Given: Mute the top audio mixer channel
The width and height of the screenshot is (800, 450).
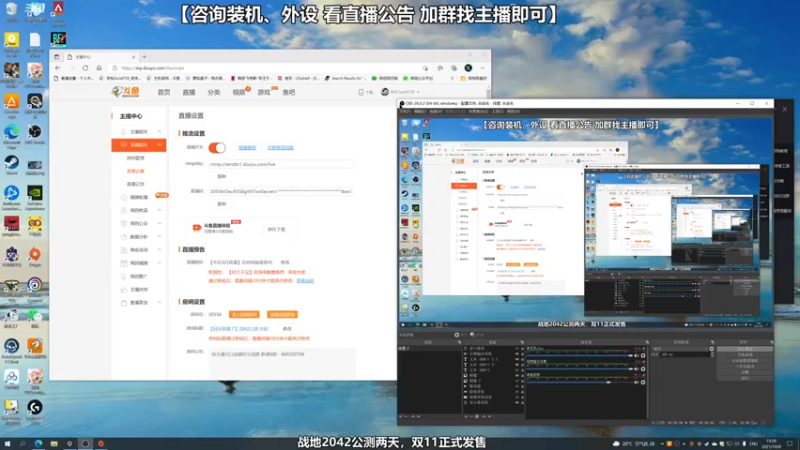Looking at the screenshot, I should (636, 356).
